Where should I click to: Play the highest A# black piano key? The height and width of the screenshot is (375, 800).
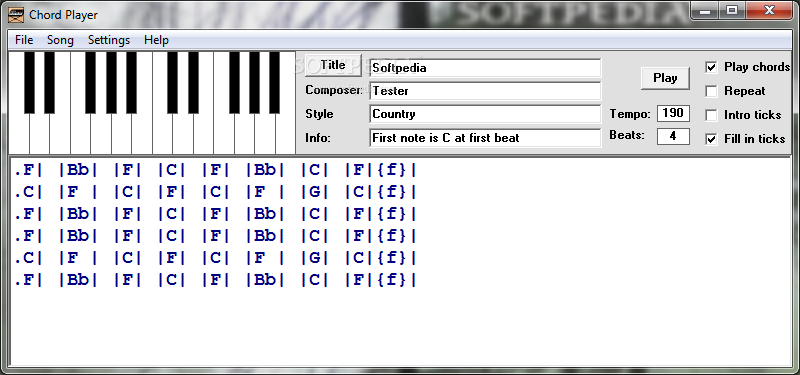[274, 83]
